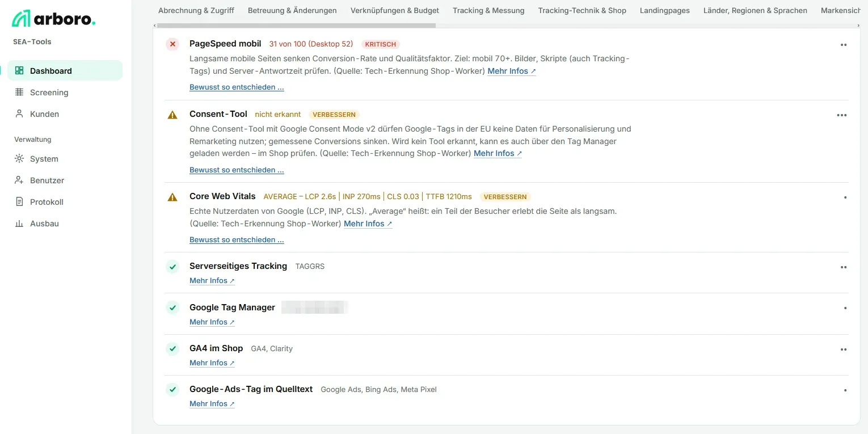The height and width of the screenshot is (434, 868).
Task: Click Mehr Infos link under PageSpeed mobil
Action: 512,71
